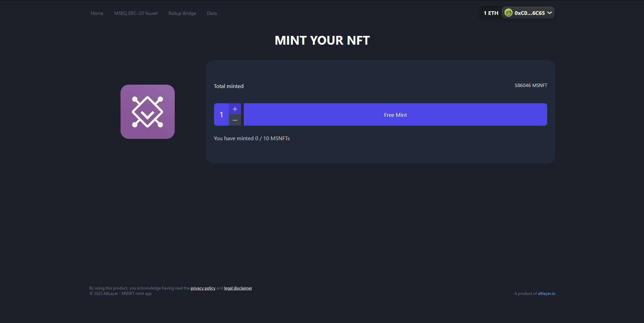
Task: Click the 1 ETH balance display
Action: (491, 13)
